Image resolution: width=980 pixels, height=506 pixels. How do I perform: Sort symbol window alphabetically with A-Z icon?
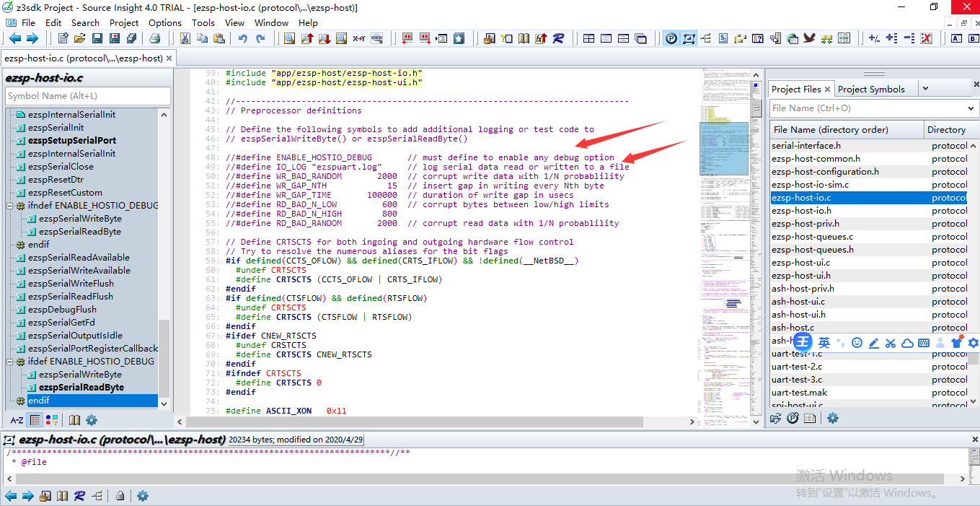coord(17,420)
